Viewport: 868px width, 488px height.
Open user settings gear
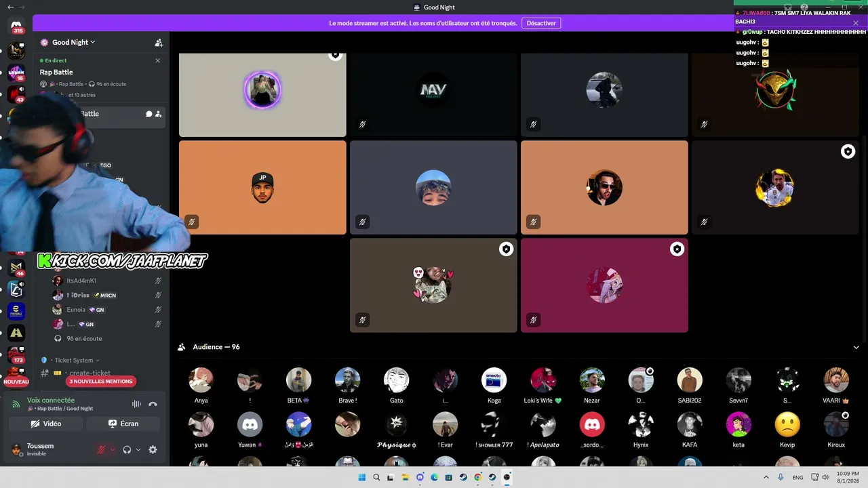(153, 449)
